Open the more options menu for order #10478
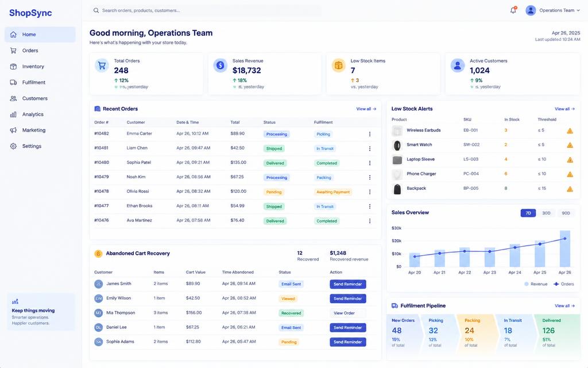Image resolution: width=588 pixels, height=368 pixels. click(x=370, y=192)
